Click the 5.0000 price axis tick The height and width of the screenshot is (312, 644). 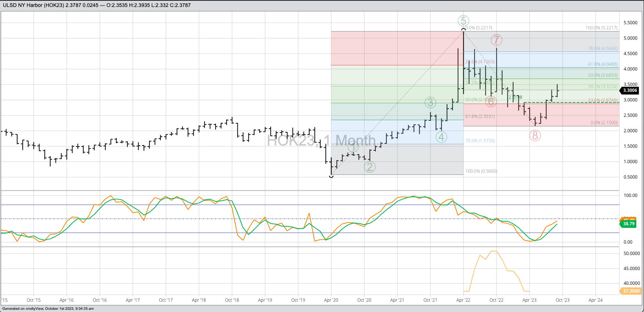tap(630, 38)
